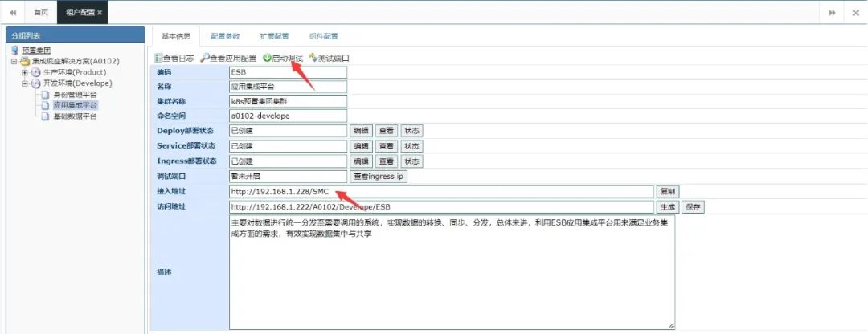Collapse the 集成底座解决方案(A0102) node

tap(14, 61)
